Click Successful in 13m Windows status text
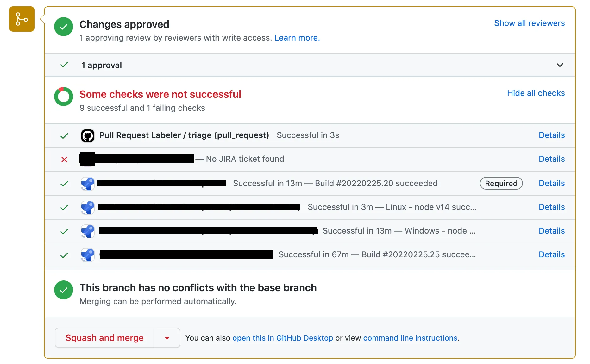The width and height of the screenshot is (590, 364). (x=399, y=231)
